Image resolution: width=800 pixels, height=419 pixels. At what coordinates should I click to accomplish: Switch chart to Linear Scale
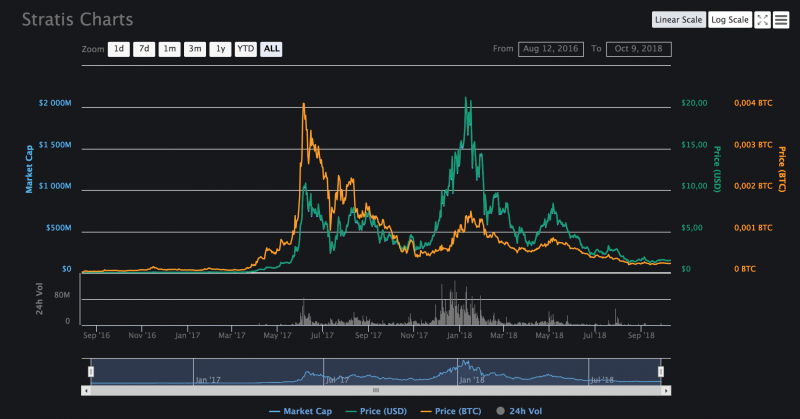(679, 20)
